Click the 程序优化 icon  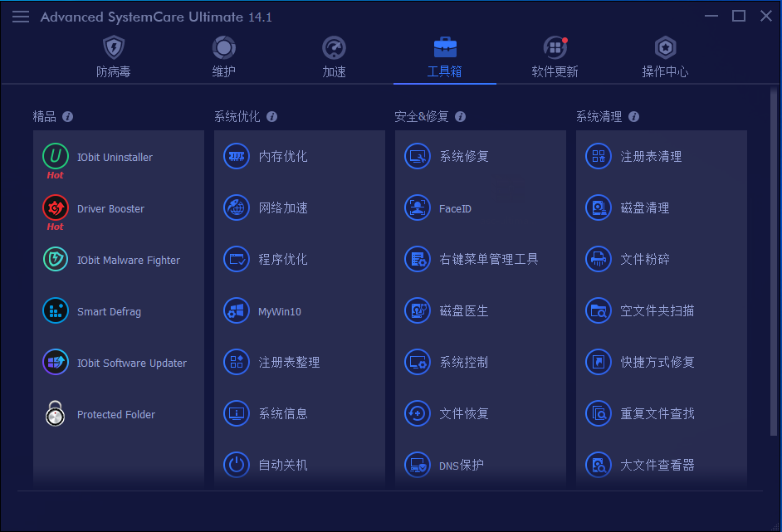[237, 259]
